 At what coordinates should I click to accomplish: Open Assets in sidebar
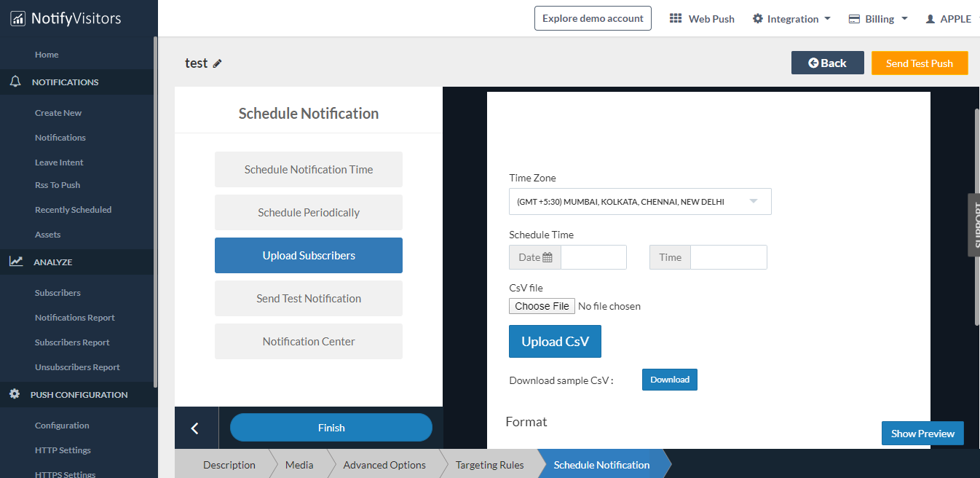[x=48, y=235]
